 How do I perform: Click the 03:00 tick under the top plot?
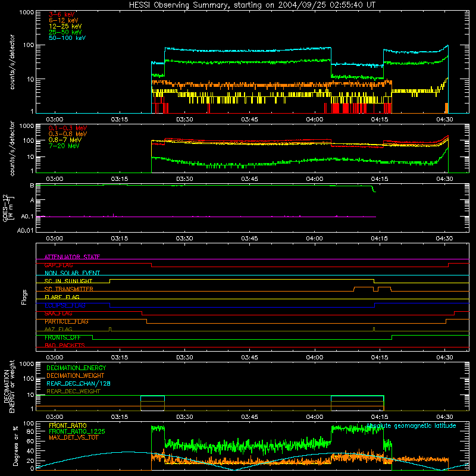(55, 120)
